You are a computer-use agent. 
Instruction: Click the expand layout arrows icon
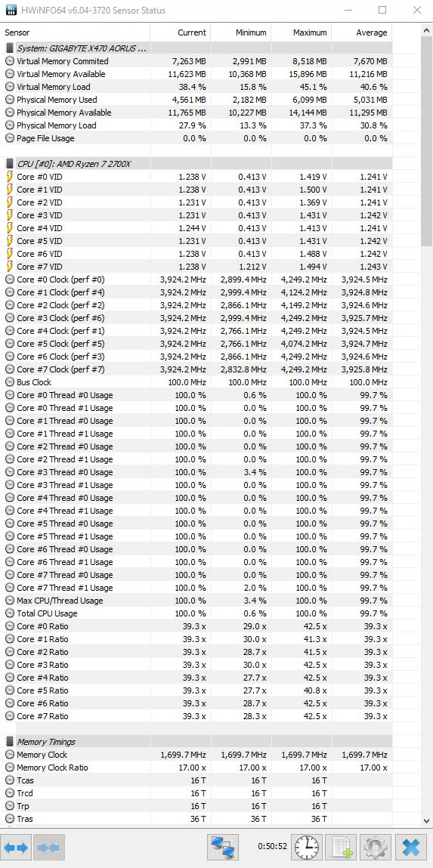(16, 847)
